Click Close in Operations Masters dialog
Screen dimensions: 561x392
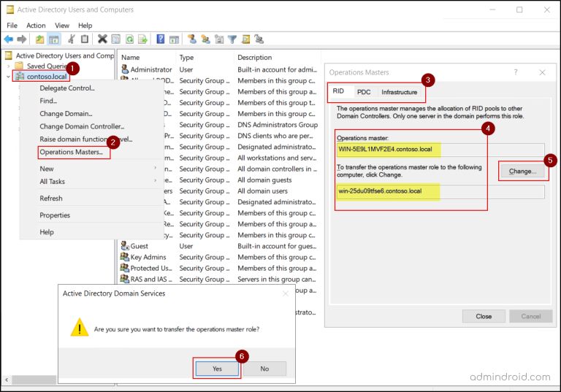tap(484, 317)
